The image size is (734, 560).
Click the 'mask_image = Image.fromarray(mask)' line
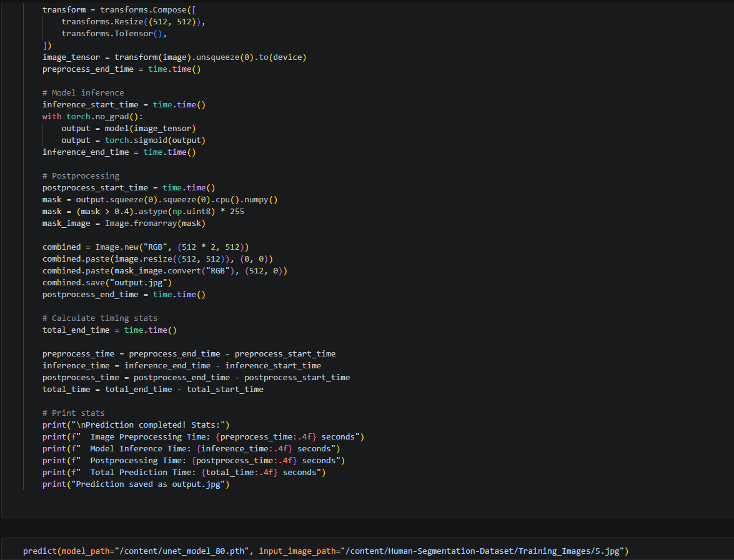(x=124, y=224)
